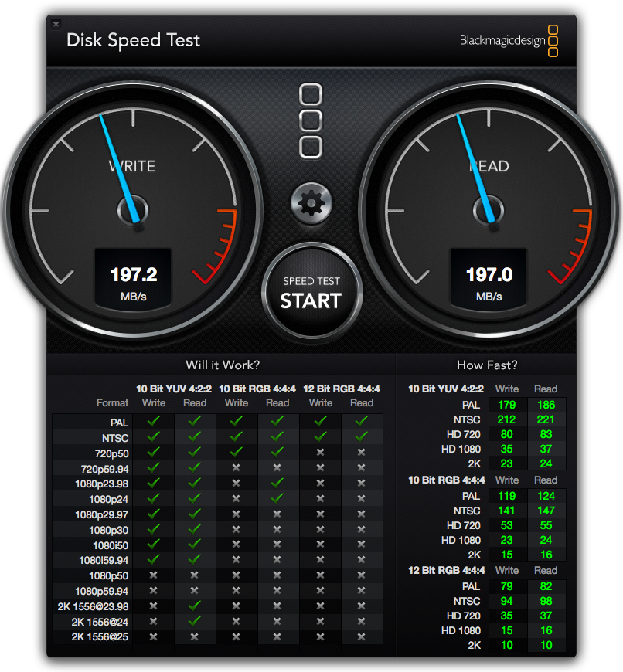
Task: Open settings with the gear icon
Action: (x=311, y=204)
